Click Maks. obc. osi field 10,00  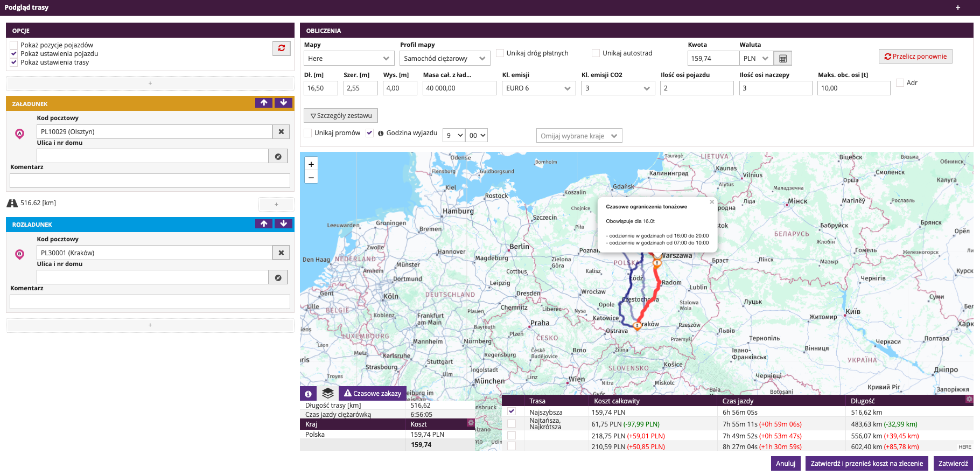854,88
